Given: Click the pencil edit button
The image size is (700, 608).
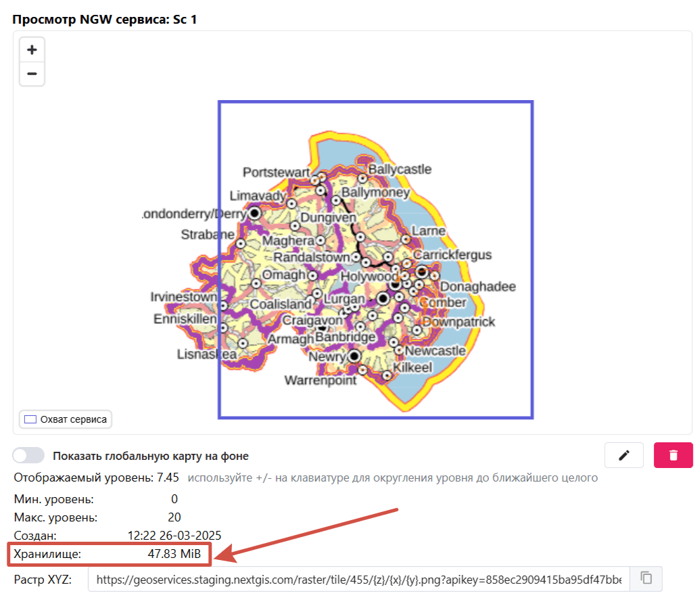Looking at the screenshot, I should (624, 455).
